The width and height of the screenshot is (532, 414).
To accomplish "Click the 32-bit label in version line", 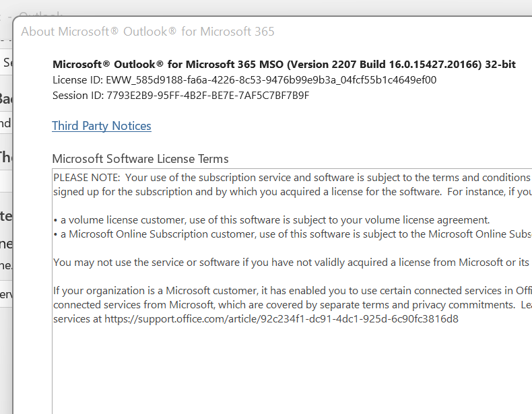I will [500, 65].
